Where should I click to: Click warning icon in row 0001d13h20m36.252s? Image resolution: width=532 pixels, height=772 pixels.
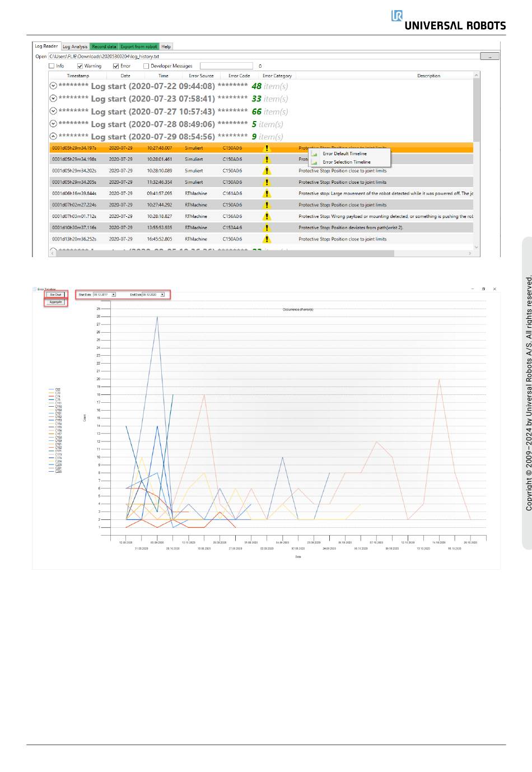(x=267, y=239)
